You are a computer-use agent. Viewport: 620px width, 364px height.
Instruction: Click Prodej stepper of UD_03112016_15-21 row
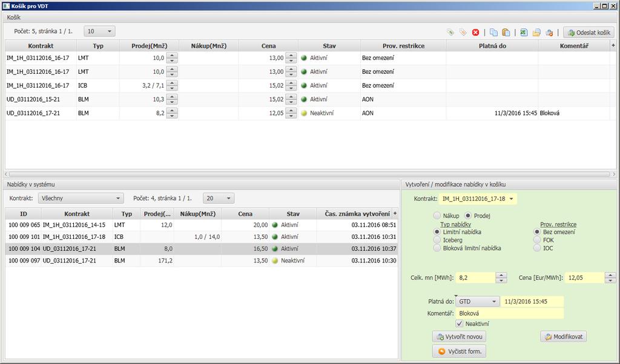pyautogui.click(x=172, y=99)
